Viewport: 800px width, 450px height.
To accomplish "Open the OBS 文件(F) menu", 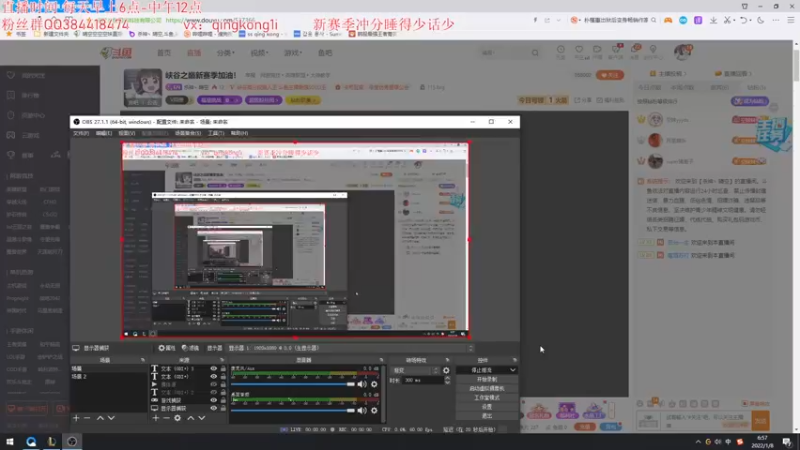I will (81, 133).
